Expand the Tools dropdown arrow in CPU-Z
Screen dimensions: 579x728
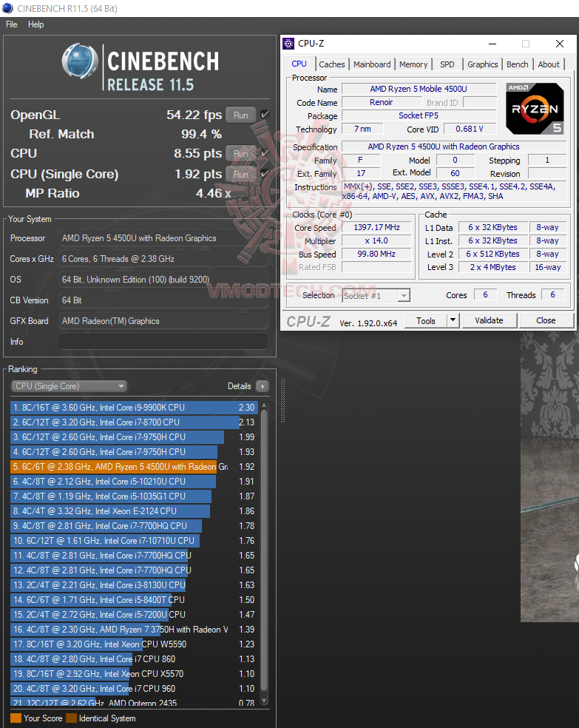coord(453,320)
